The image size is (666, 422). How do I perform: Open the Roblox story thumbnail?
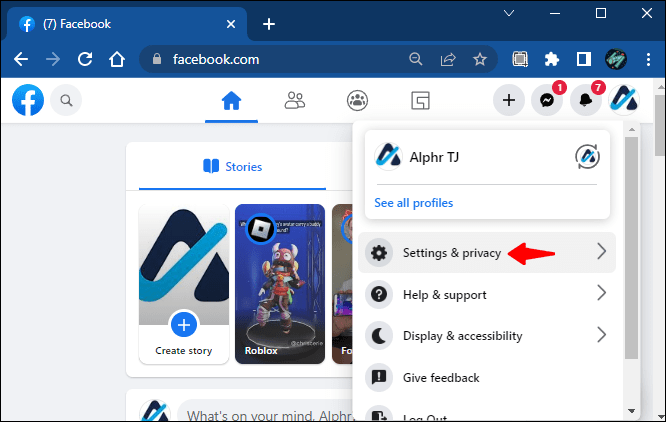tap(280, 284)
